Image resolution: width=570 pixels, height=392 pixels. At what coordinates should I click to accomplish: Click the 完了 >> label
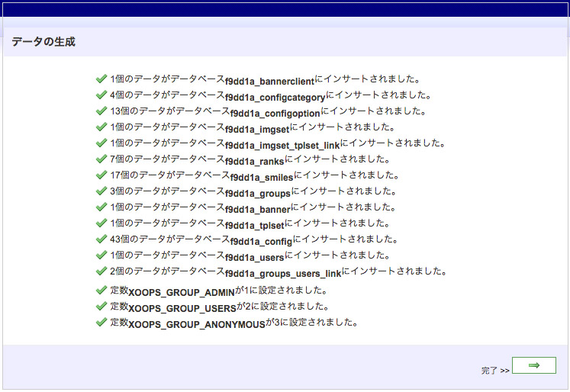[495, 371]
